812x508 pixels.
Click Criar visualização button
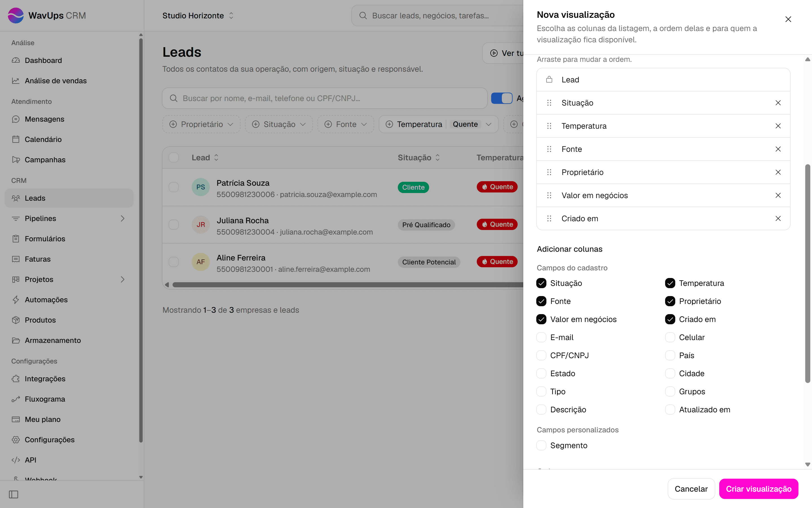click(758, 489)
